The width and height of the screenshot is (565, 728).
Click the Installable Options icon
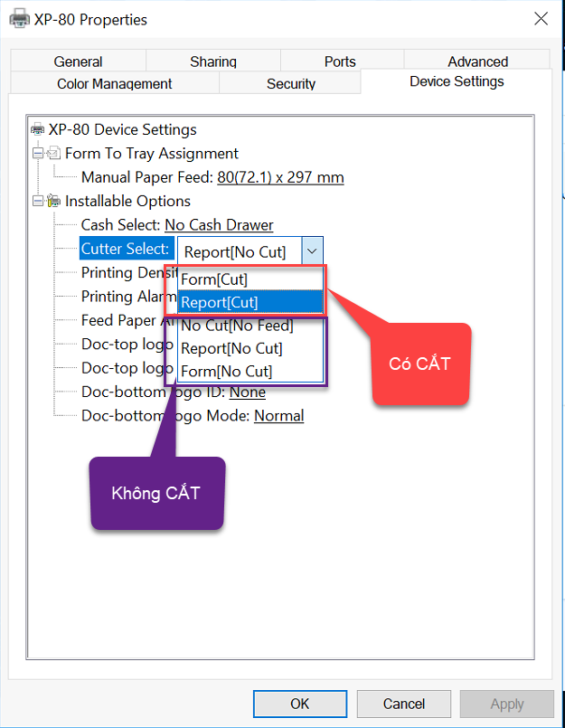(x=54, y=201)
